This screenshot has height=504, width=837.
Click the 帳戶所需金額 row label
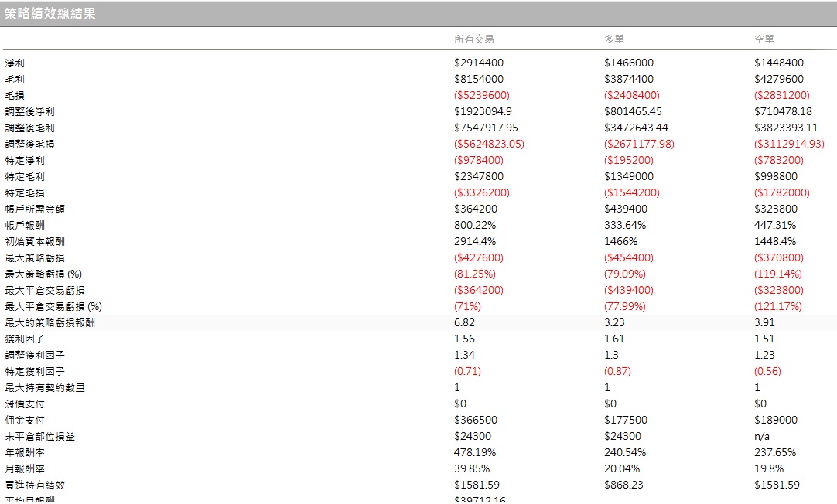click(35, 209)
